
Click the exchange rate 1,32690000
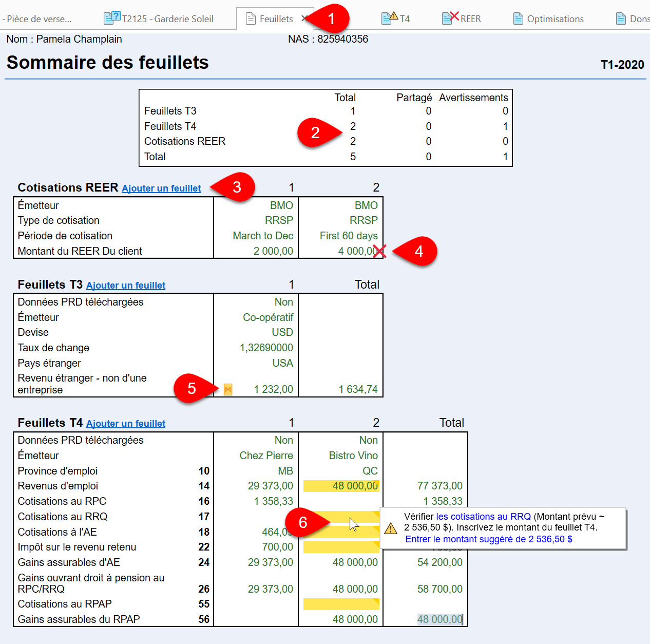point(266,348)
